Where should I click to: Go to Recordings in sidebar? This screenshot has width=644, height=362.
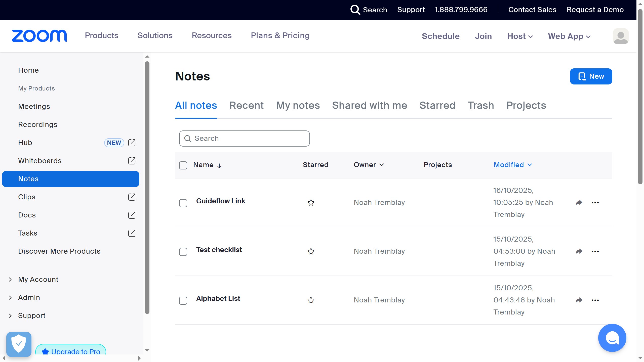[38, 125]
